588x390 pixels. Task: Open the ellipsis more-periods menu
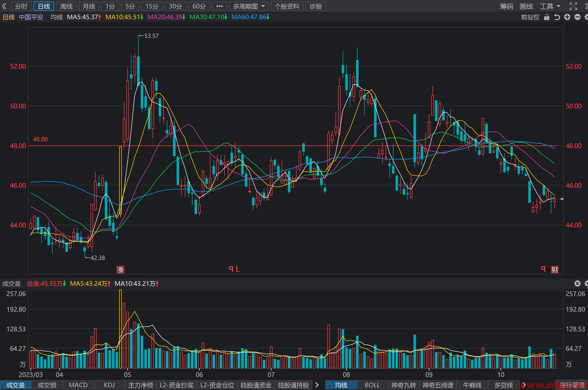pyautogui.click(x=219, y=6)
